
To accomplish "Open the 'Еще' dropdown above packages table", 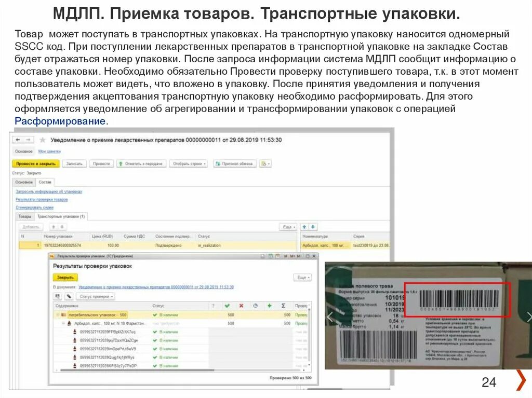I will pyautogui.click(x=289, y=227).
